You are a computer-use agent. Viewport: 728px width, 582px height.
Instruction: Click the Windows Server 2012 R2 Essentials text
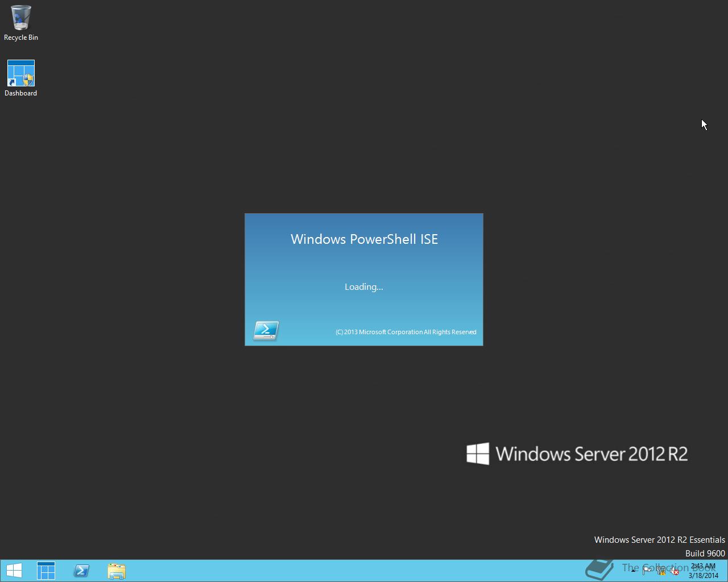660,539
